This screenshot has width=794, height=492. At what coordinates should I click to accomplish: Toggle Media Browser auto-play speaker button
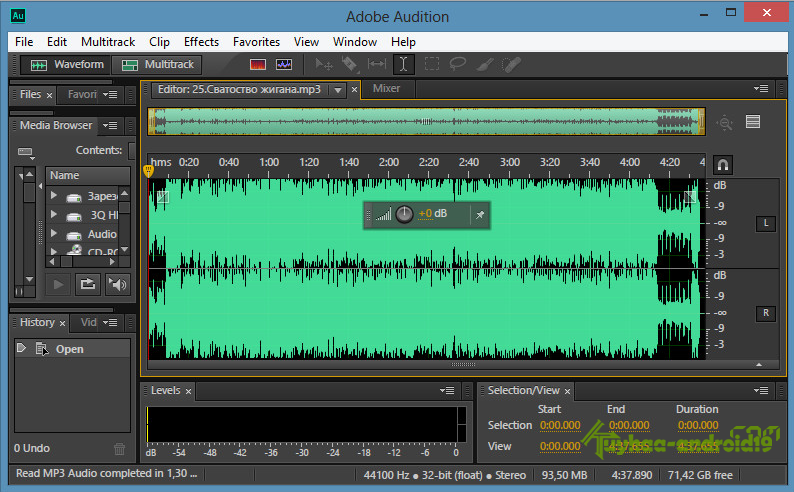point(117,284)
